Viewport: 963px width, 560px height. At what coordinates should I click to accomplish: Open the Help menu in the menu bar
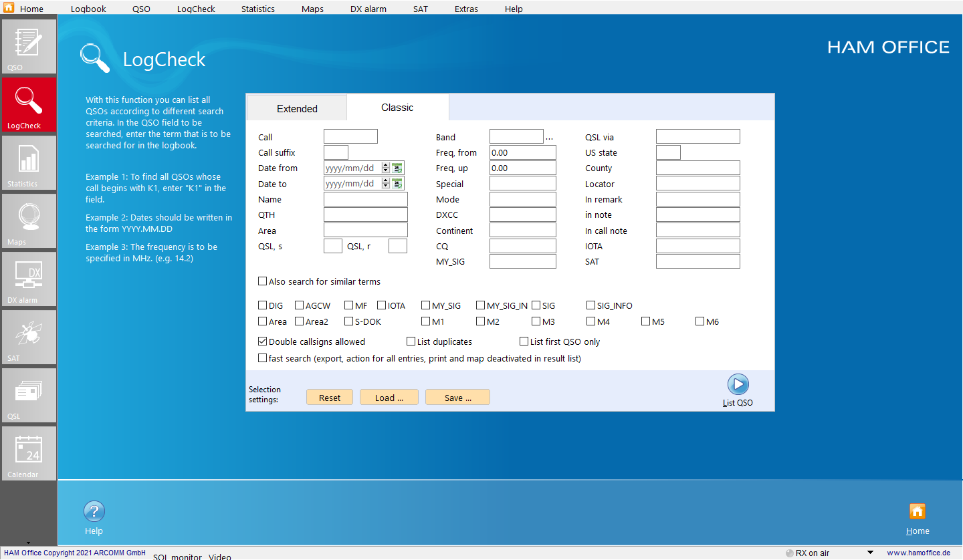(514, 9)
